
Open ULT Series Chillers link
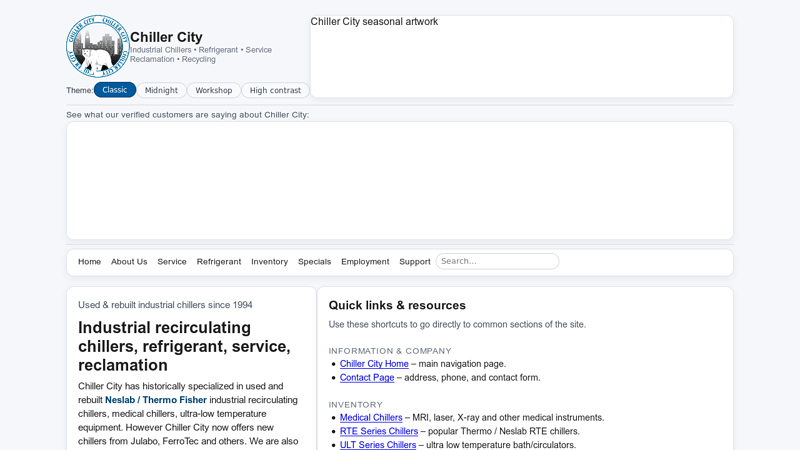[378, 445]
